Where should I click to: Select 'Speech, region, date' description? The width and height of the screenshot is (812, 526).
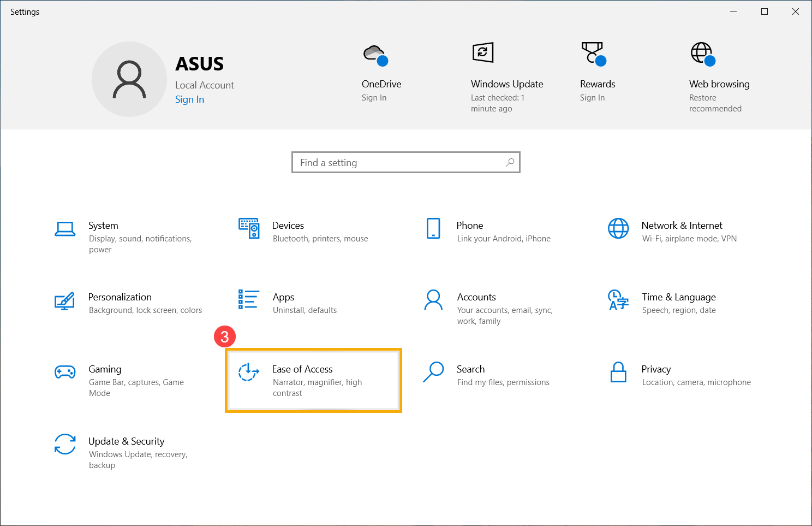679,310
